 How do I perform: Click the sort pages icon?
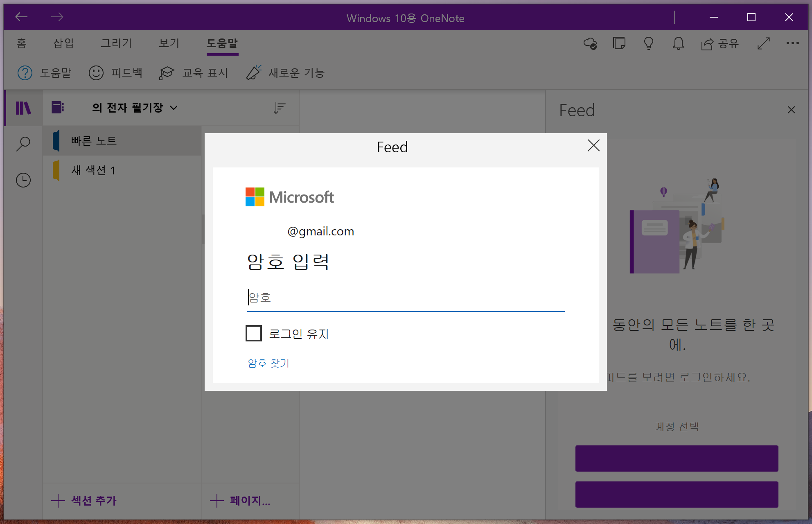coord(280,108)
